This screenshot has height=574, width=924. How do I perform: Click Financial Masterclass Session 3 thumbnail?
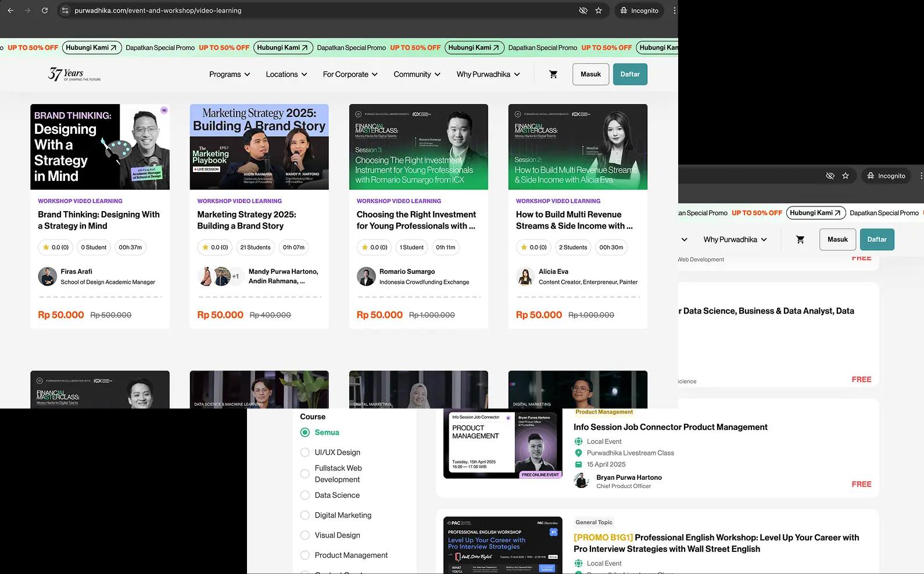[x=418, y=147]
